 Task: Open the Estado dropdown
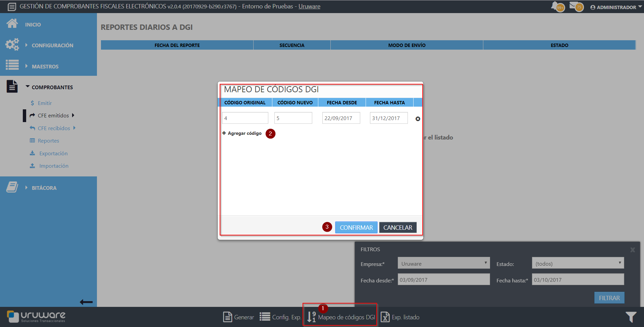[578, 263]
